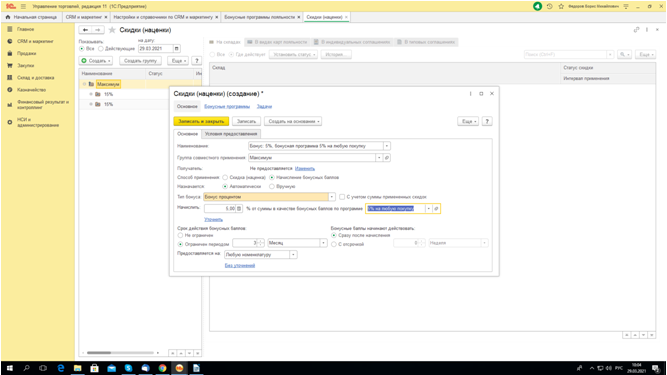
Task: Open Chrome from the taskbar
Action: tap(162, 368)
